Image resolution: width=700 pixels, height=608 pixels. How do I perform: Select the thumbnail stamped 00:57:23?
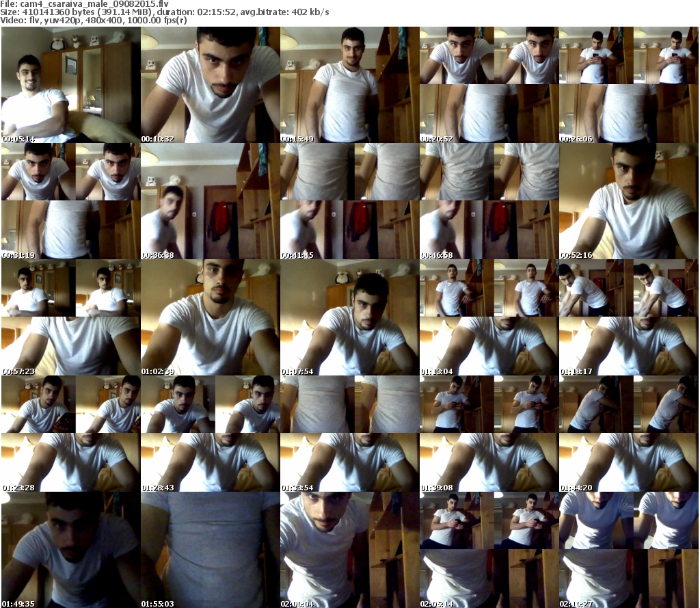click(71, 317)
